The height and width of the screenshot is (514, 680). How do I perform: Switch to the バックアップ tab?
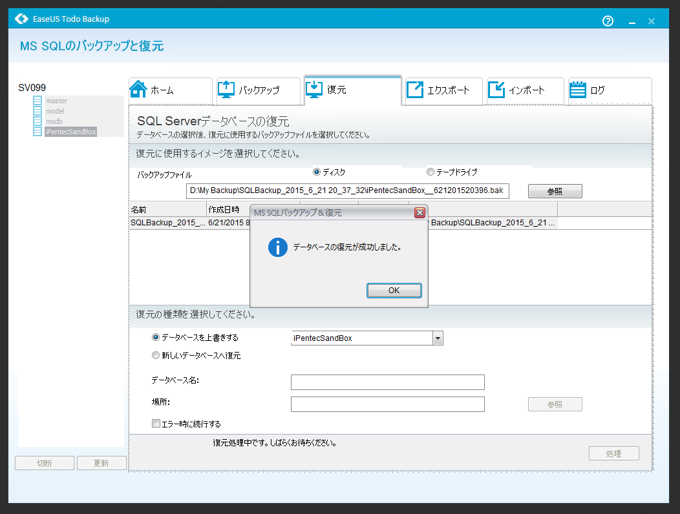(x=258, y=90)
